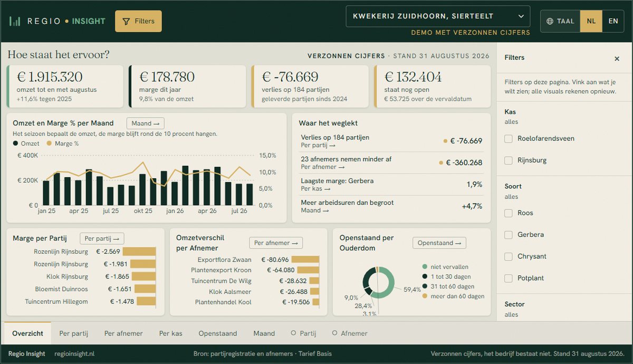Click the 1 tot 30 dagen legend dot
The height and width of the screenshot is (364, 633).
pyautogui.click(x=425, y=276)
